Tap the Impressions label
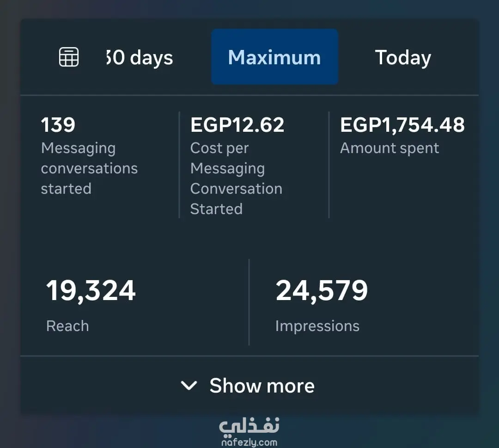Viewport: 499px width, 448px height. click(x=317, y=326)
